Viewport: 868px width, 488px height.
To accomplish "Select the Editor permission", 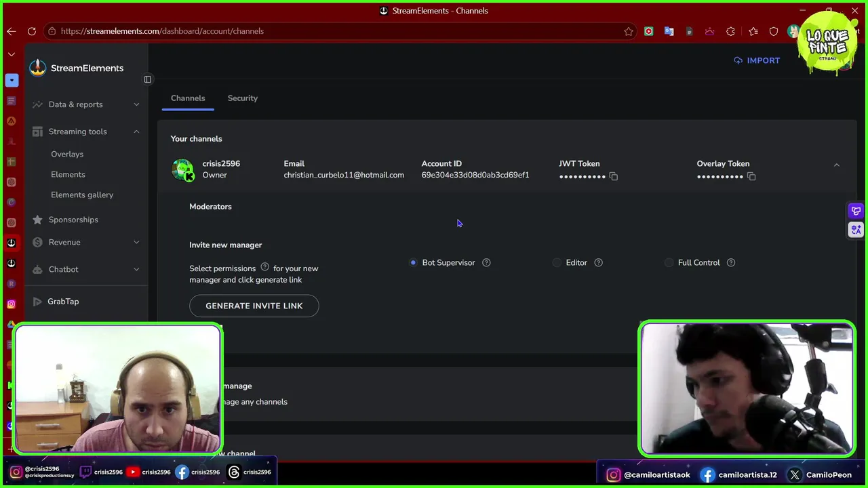I will [x=557, y=262].
